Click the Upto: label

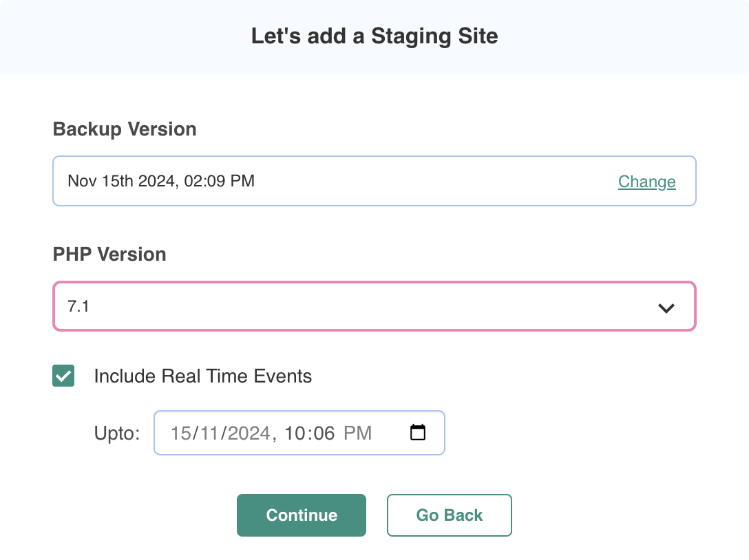coord(117,433)
